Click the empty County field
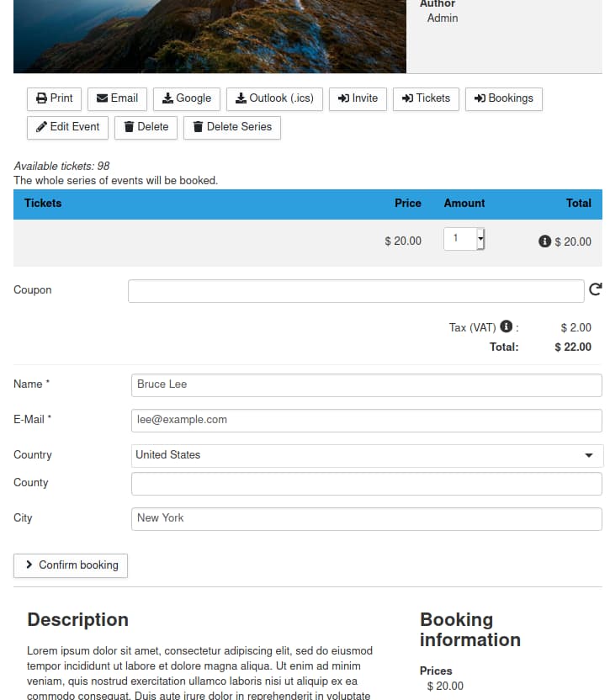Image resolution: width=610 pixels, height=700 pixels. pyautogui.click(x=367, y=484)
